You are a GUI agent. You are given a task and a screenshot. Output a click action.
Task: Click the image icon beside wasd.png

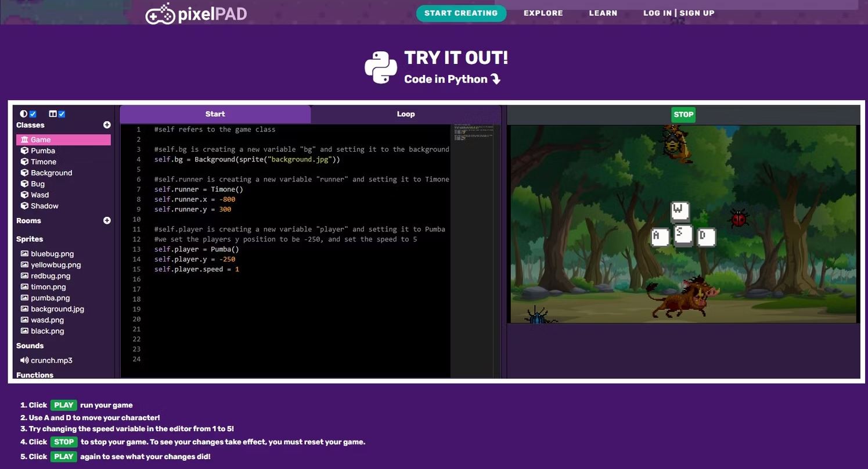(24, 320)
